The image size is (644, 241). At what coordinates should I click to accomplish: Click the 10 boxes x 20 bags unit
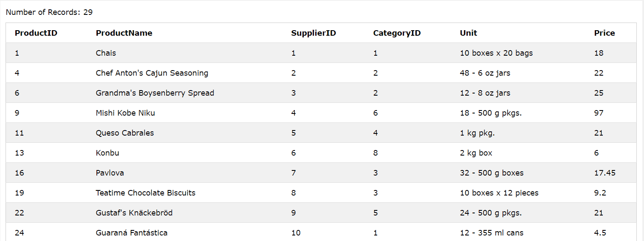(496, 53)
